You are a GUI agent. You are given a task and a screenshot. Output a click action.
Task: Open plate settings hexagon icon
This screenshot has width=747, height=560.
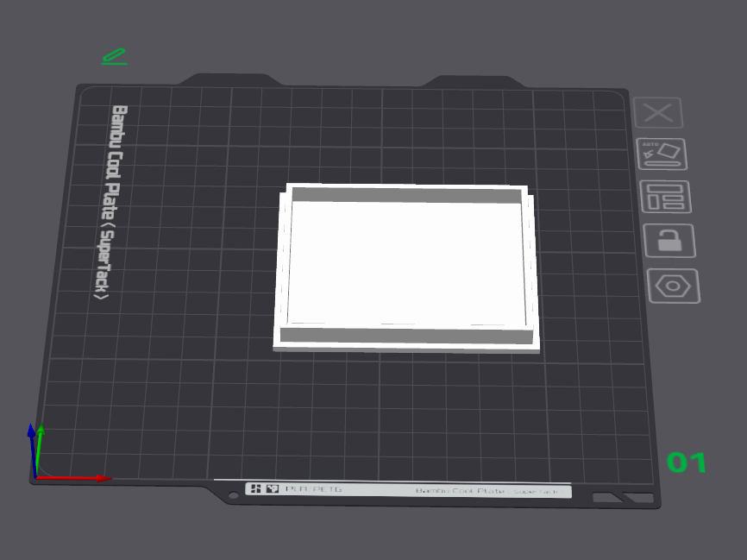coord(673,286)
